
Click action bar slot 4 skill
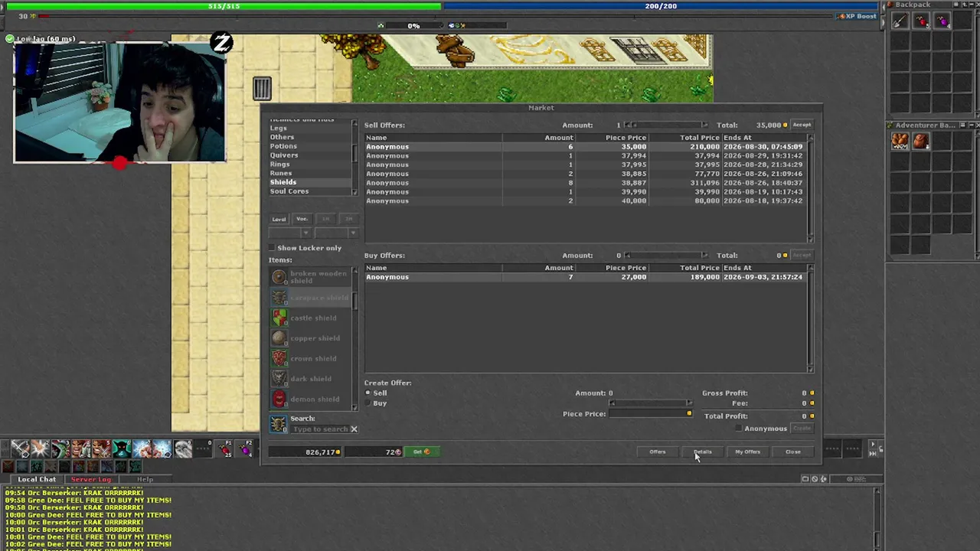80,449
